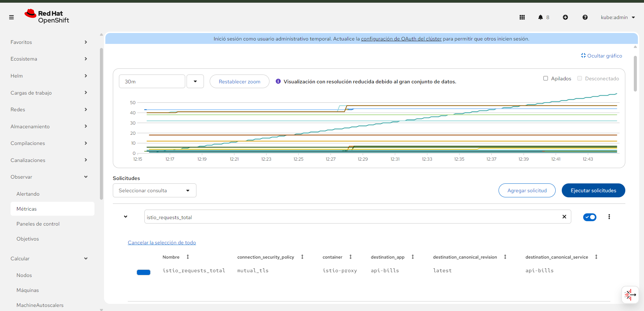Collapse the query results chevron
Screen dimensions: 644x311
pyautogui.click(x=126, y=217)
